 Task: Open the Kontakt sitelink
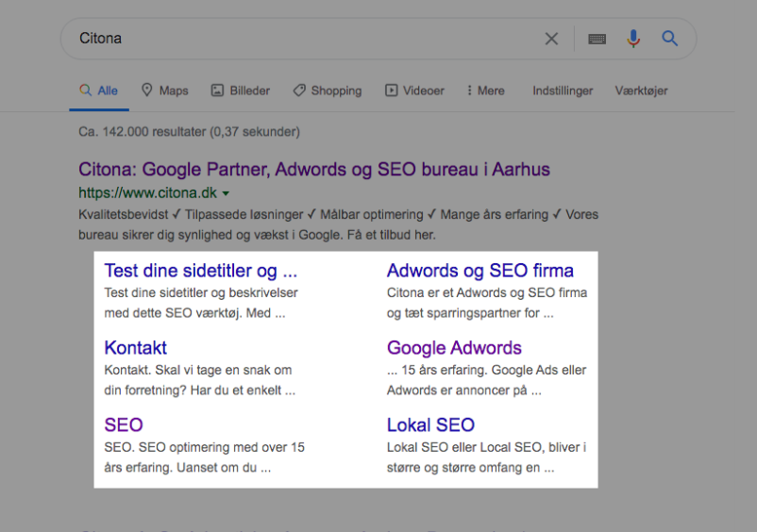pyautogui.click(x=136, y=348)
